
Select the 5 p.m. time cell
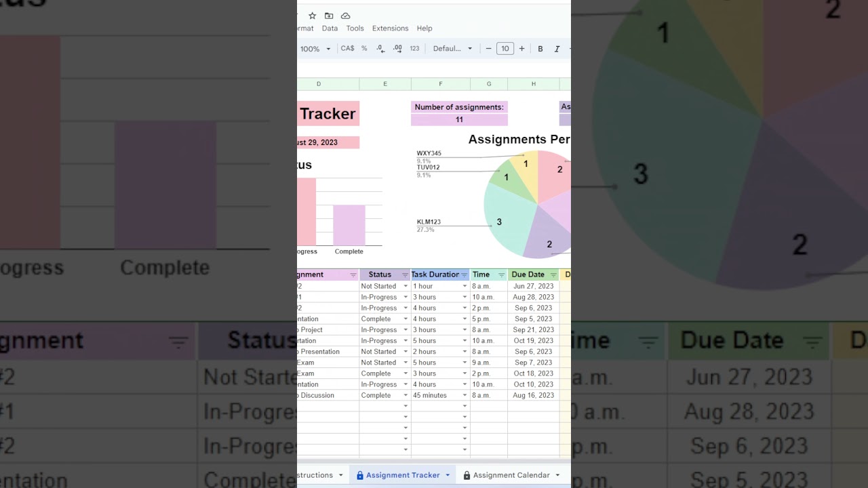[489, 319]
